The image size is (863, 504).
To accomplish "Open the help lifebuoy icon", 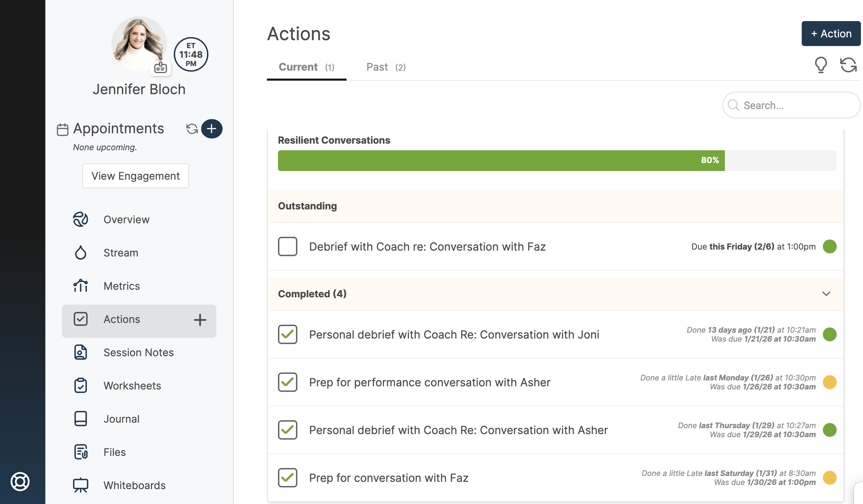I will coord(20,481).
